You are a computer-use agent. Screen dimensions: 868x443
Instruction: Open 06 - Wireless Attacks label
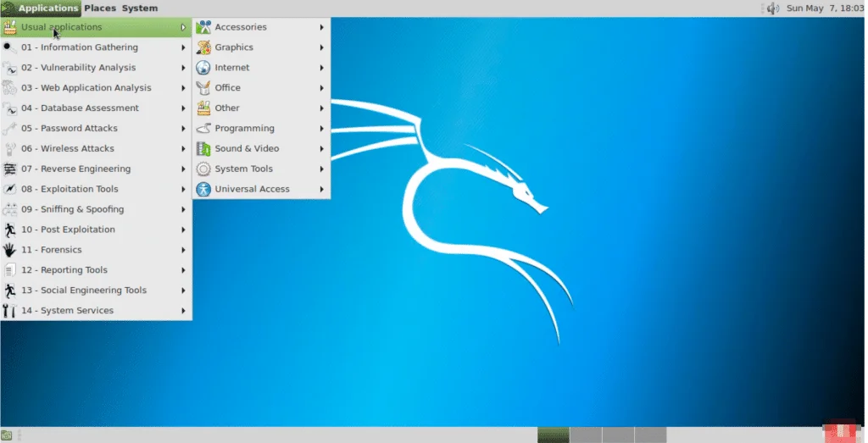tap(68, 149)
